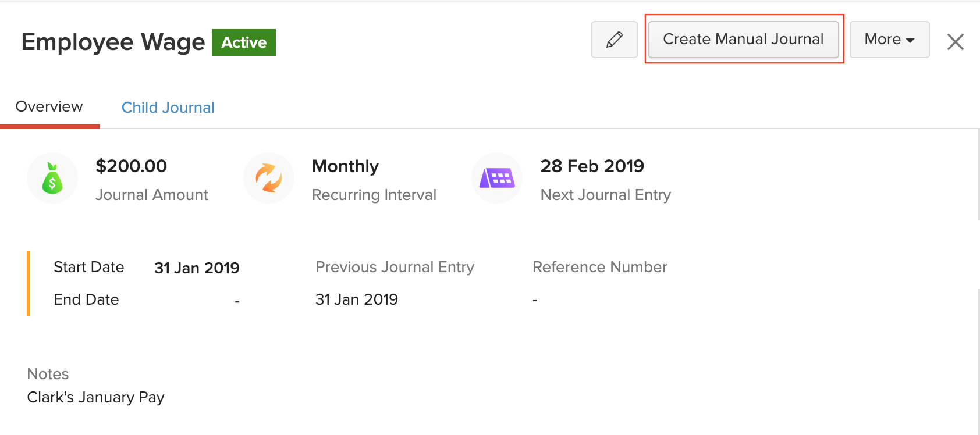Select the Overview tab
The height and width of the screenshot is (435, 980).
tap(49, 106)
